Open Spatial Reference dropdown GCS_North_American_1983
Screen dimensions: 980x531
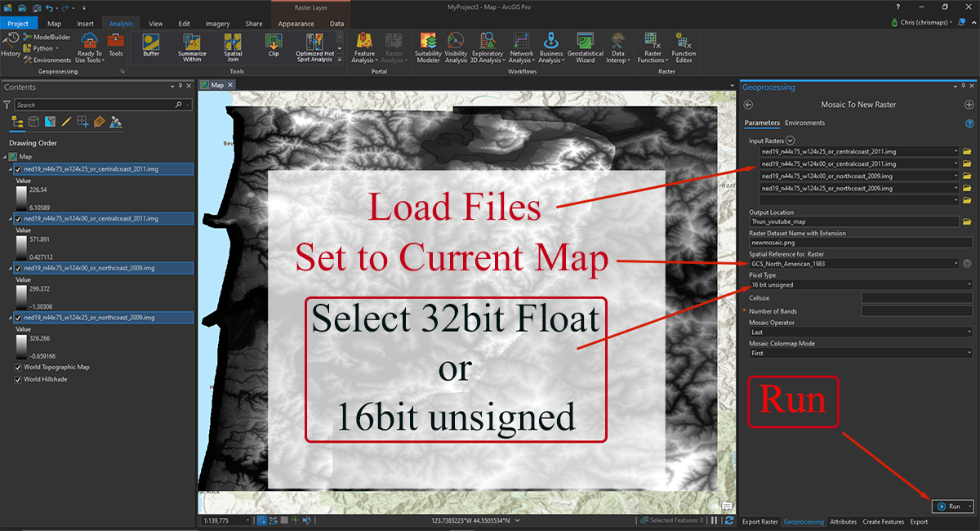pos(854,263)
